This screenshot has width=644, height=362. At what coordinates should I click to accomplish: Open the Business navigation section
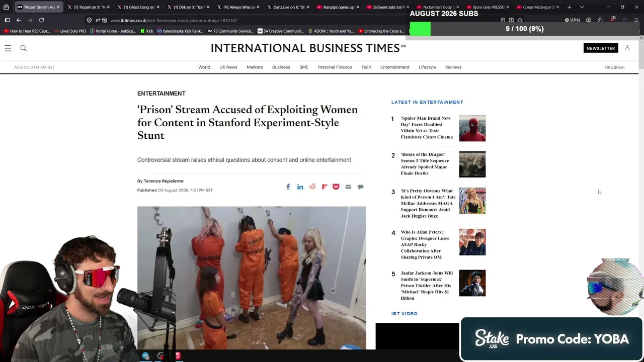tap(281, 67)
